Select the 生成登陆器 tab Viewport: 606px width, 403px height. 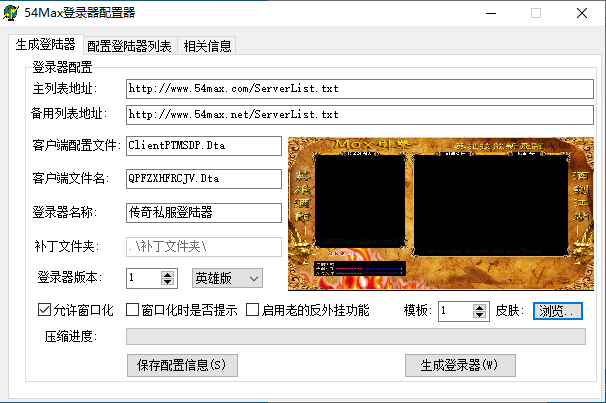click(x=45, y=44)
